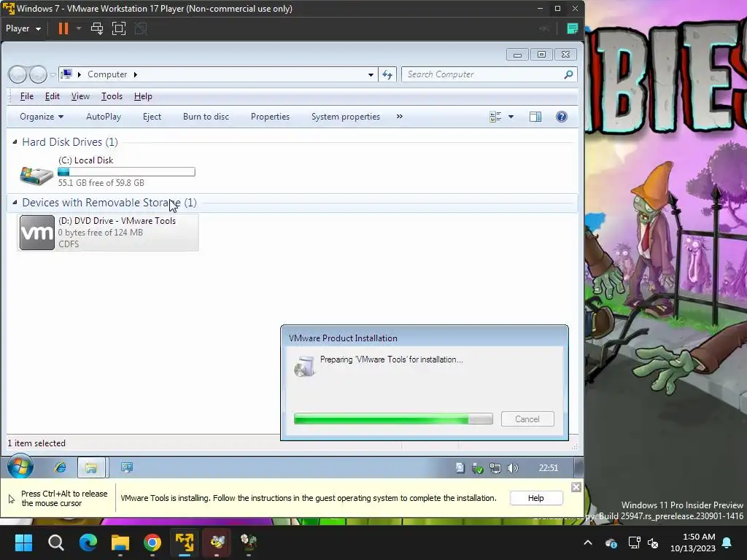The width and height of the screenshot is (747, 560).
Task: Click Safely Remove Hardware tray icon in guest
Action: 477,468
